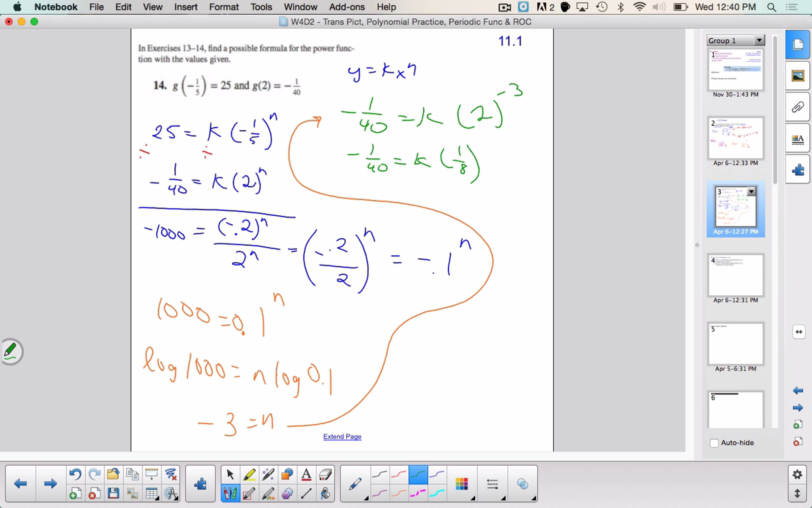Open the Add-ons menu
Screen dimensions: 812x508
click(x=347, y=7)
